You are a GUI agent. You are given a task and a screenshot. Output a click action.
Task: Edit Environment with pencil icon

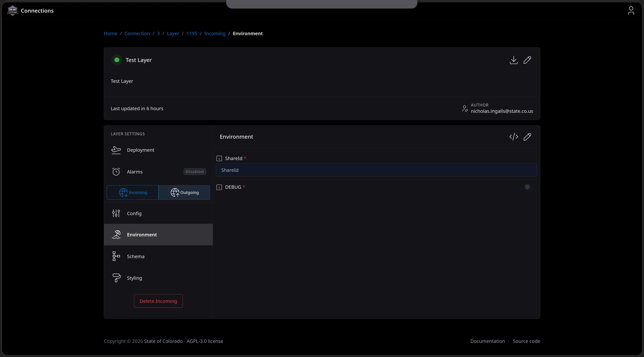point(527,137)
